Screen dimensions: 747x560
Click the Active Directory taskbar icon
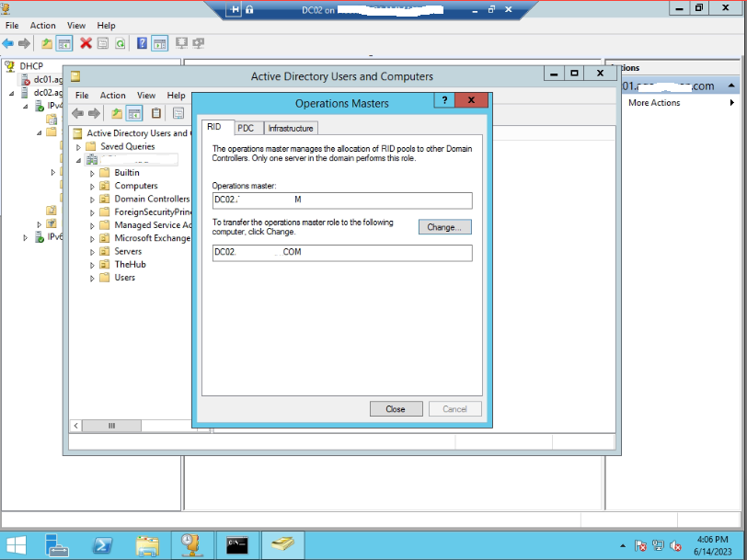pyautogui.click(x=282, y=545)
